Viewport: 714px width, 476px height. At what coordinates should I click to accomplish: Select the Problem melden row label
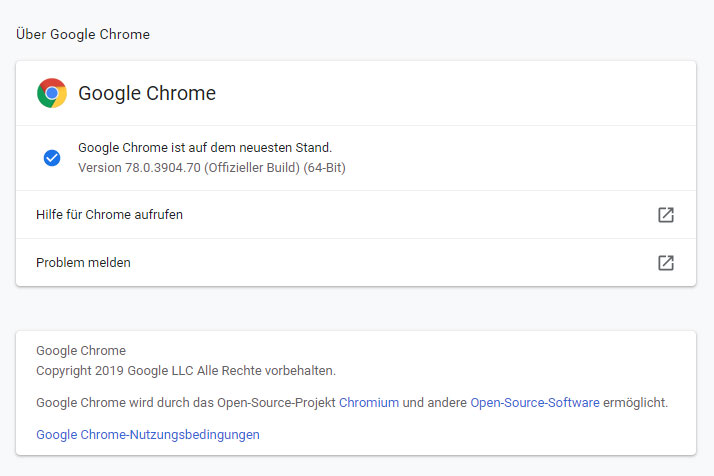[83, 263]
